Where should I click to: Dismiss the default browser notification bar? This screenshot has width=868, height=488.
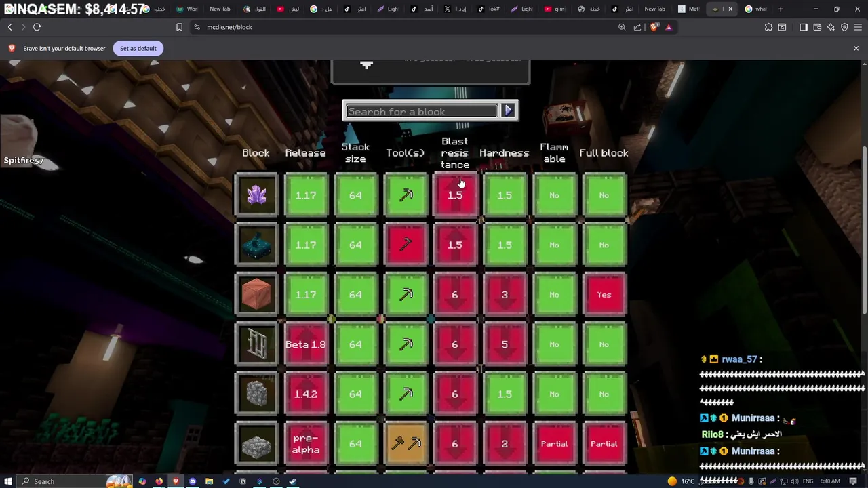pyautogui.click(x=856, y=48)
